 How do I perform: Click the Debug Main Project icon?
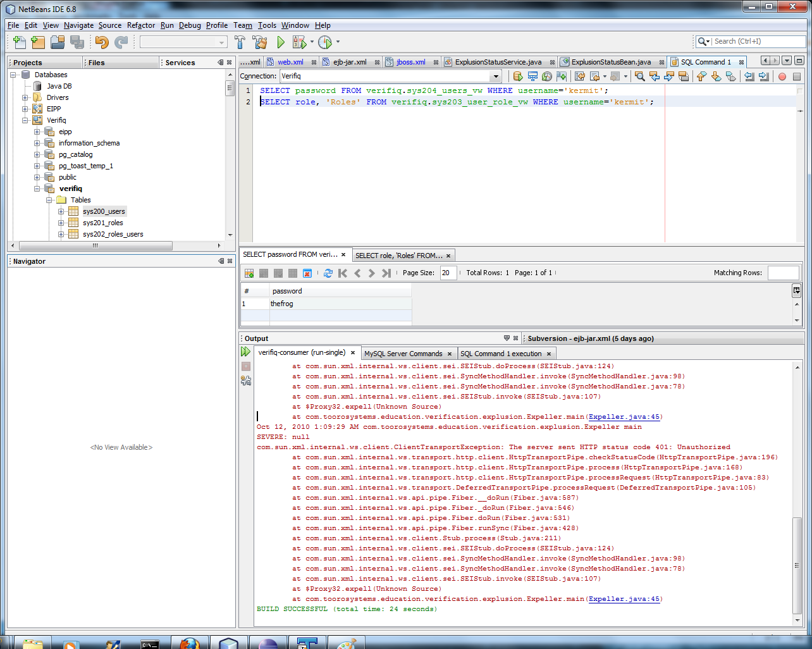pyautogui.click(x=300, y=42)
